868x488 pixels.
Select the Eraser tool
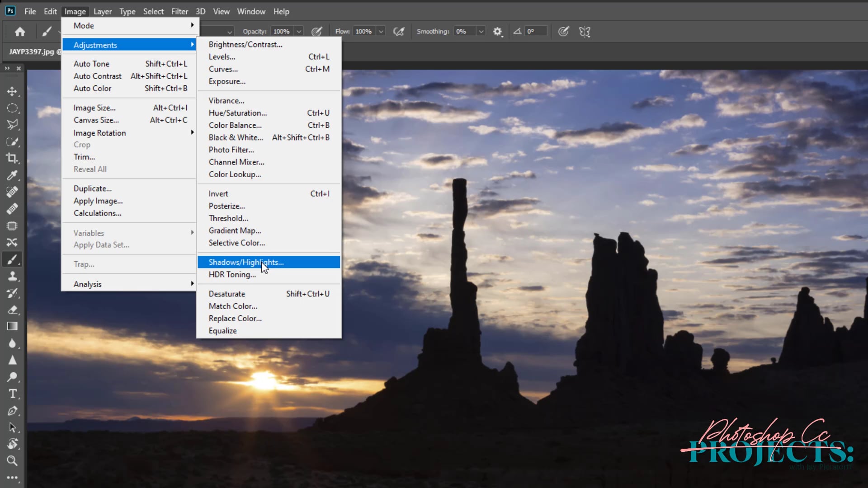(12, 310)
